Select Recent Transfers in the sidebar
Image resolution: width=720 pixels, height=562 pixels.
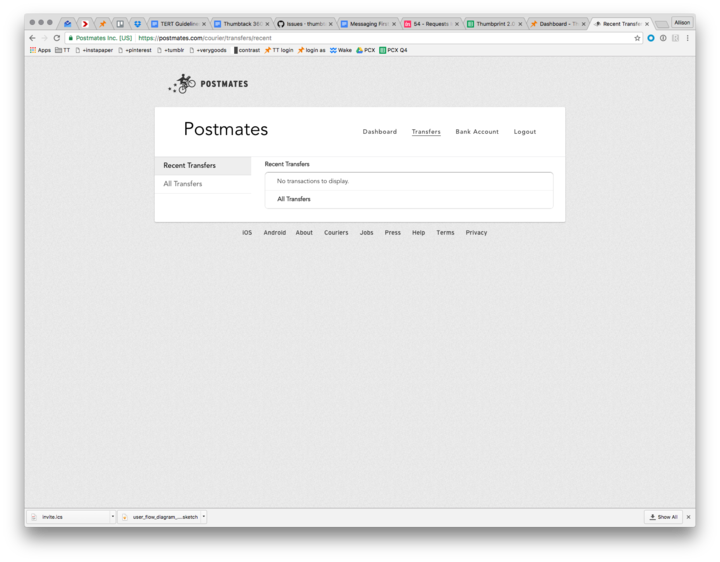coord(203,165)
